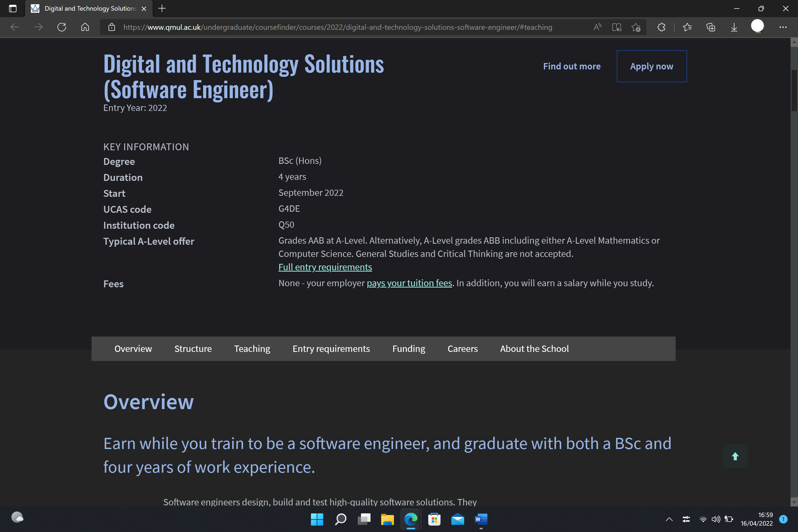The image size is (798, 532).
Task: Switch to the Teaching section tab
Action: (252, 349)
